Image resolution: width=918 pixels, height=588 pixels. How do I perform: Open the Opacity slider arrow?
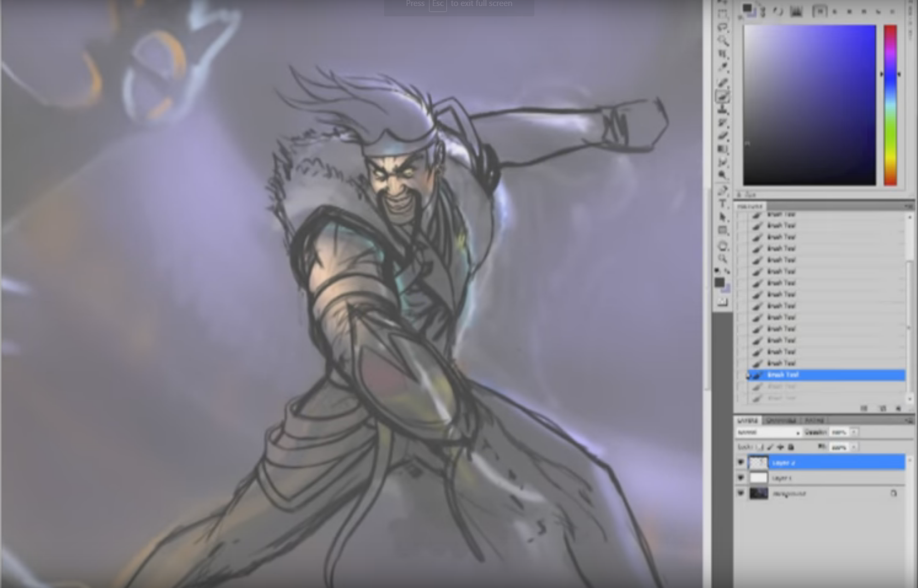tap(854, 432)
